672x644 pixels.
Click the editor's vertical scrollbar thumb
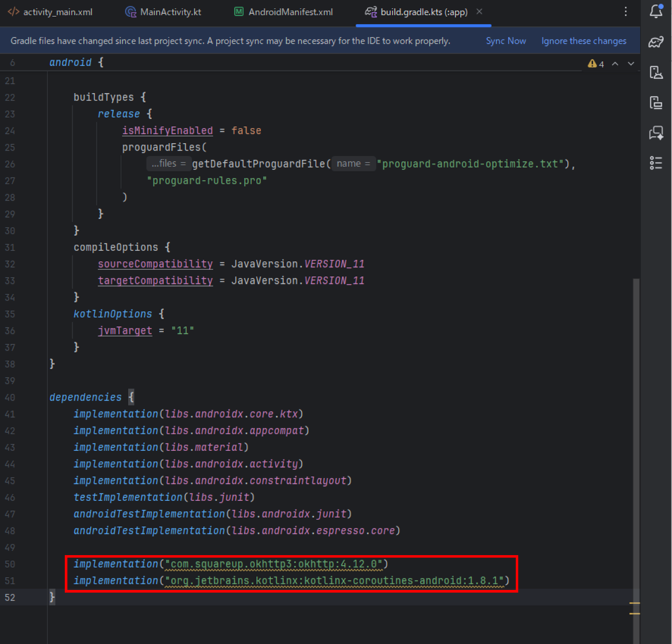pyautogui.click(x=635, y=426)
